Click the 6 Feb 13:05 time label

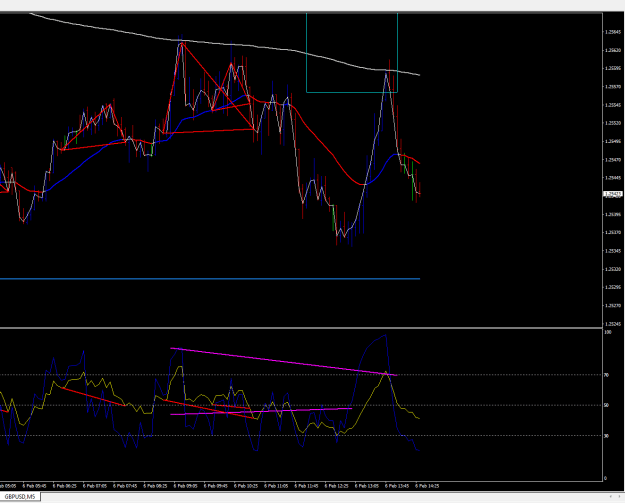click(367, 486)
